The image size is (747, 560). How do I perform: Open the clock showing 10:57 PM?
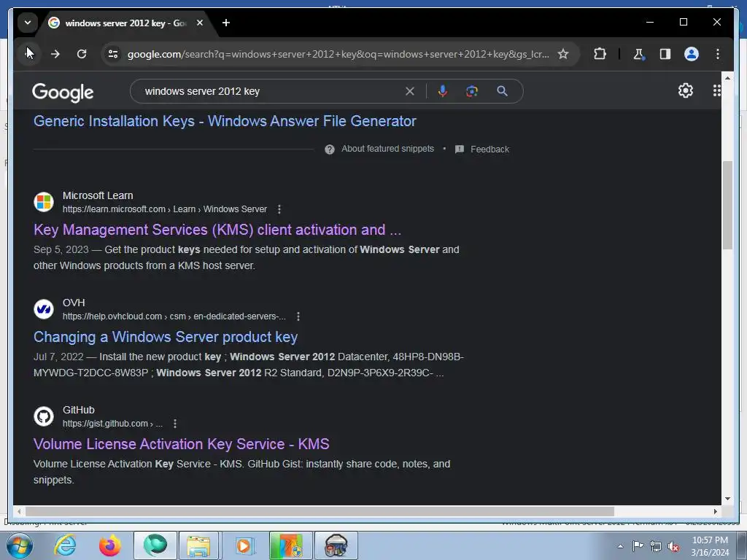710,545
